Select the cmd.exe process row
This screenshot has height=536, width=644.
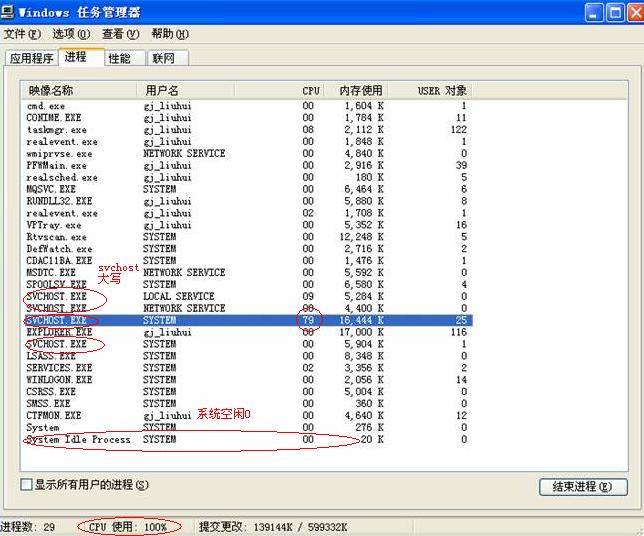[246, 106]
